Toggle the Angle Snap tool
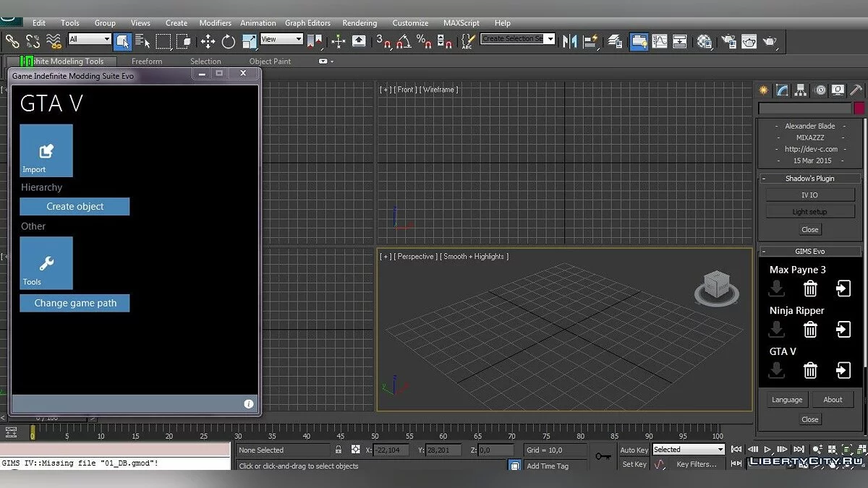Image resolution: width=868 pixels, height=488 pixels. (x=403, y=41)
